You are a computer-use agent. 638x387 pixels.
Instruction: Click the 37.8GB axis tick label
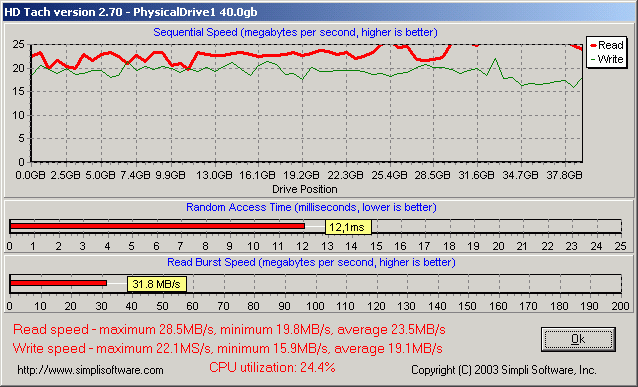[x=564, y=175]
